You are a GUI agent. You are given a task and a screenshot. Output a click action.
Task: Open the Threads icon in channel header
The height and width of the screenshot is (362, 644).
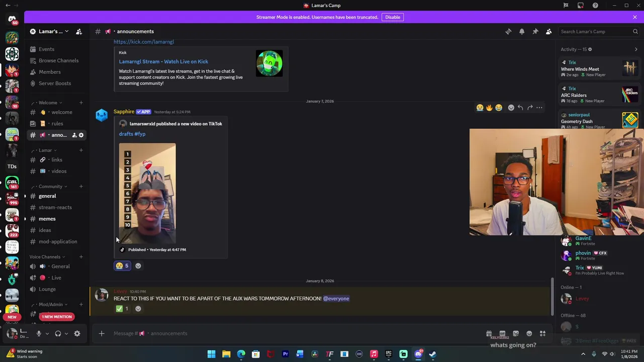(x=508, y=31)
